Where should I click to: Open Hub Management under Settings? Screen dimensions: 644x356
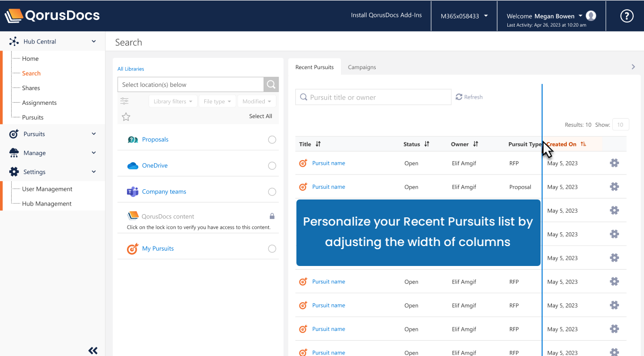[x=47, y=204]
